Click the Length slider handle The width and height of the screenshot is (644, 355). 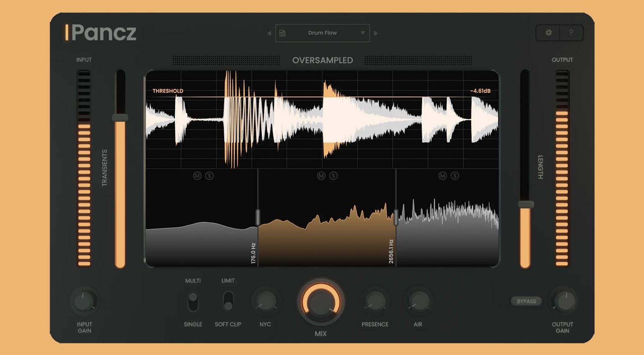[526, 204]
